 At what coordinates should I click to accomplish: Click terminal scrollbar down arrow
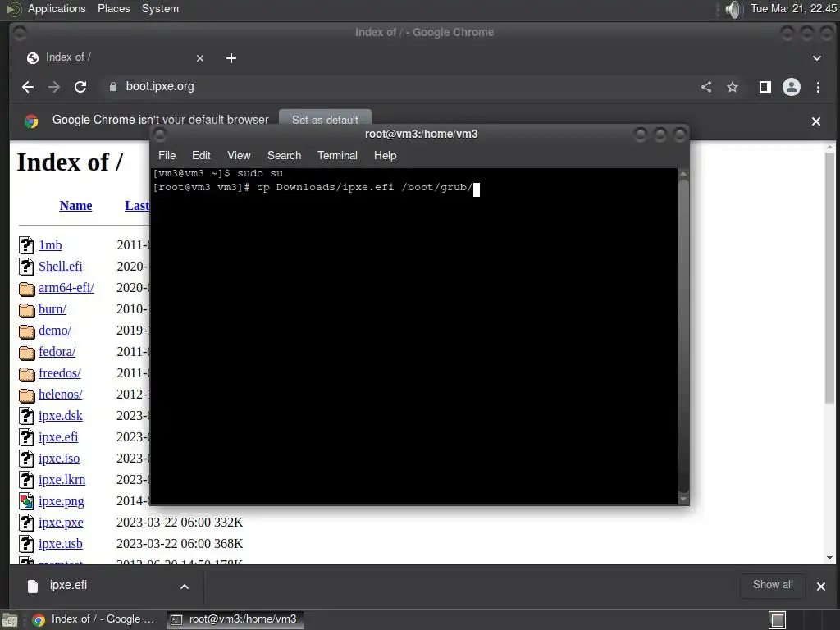(x=683, y=500)
